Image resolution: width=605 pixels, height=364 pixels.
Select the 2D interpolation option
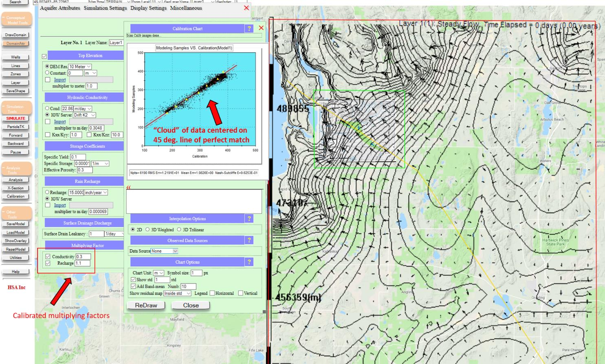[x=133, y=230]
